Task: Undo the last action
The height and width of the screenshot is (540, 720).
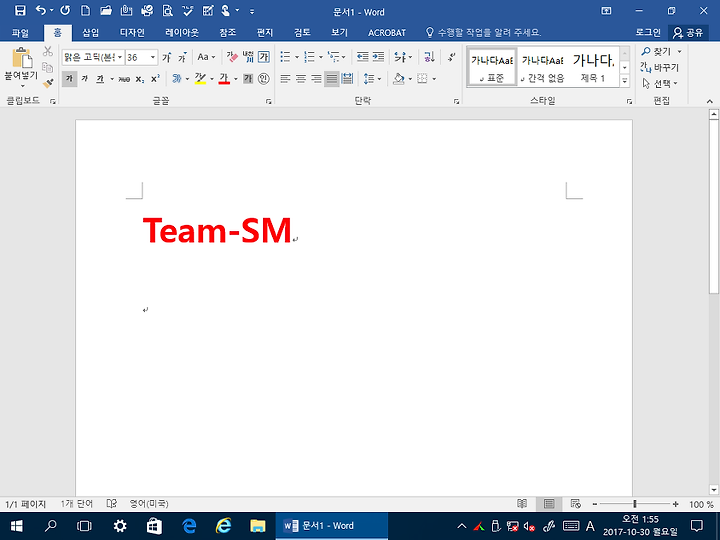Action: (41, 10)
